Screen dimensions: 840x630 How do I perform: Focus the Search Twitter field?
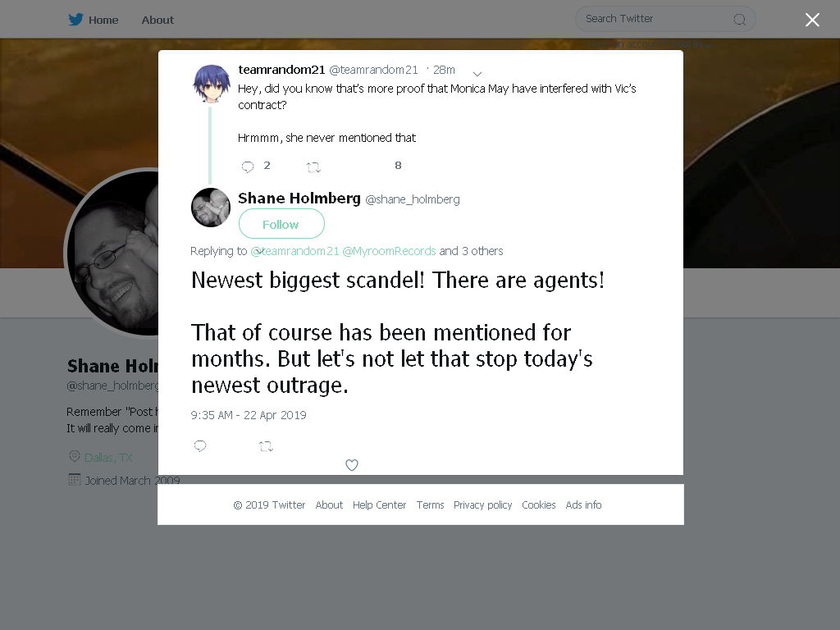(664, 20)
